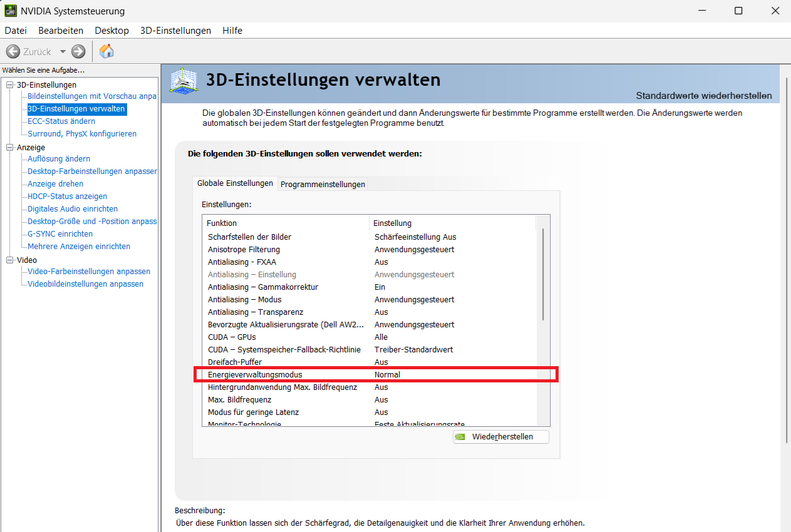
Task: Click the Schärfeeinstellung Aus value
Action: (415, 237)
